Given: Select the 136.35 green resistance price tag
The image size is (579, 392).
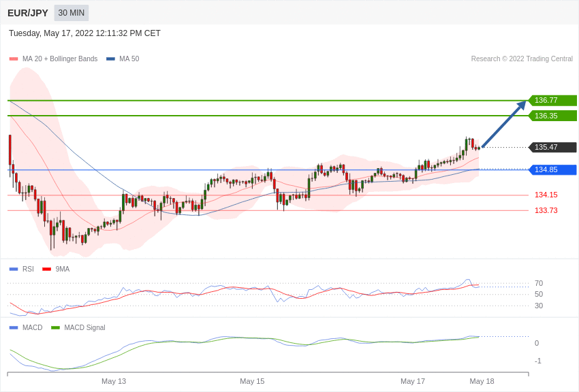Looking at the screenshot, I should [x=552, y=116].
